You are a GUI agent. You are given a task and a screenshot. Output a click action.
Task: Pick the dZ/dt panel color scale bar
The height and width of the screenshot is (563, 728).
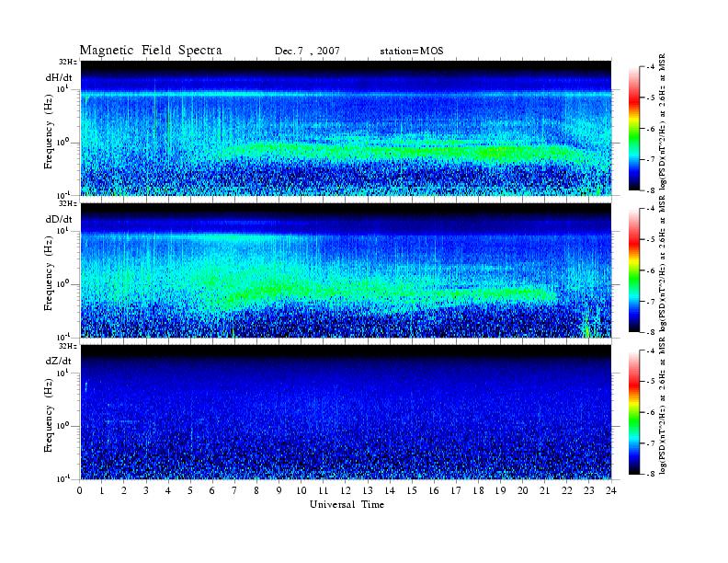(x=634, y=412)
